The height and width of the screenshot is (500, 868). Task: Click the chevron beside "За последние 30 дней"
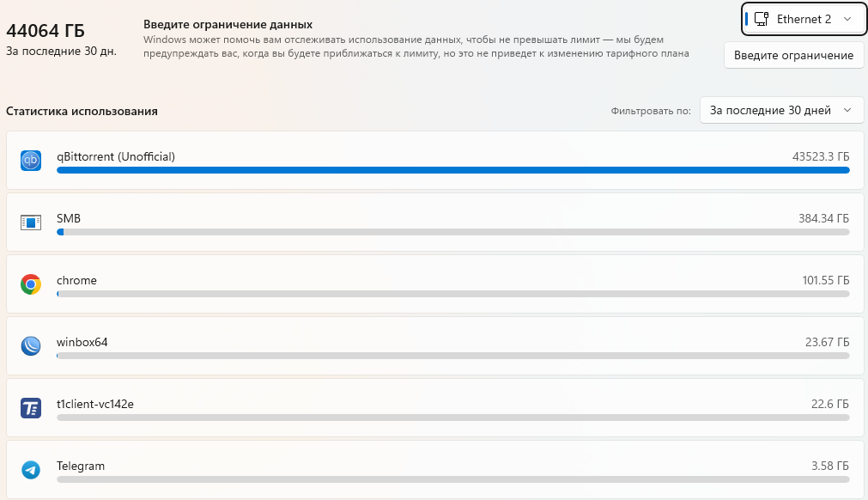click(x=847, y=110)
